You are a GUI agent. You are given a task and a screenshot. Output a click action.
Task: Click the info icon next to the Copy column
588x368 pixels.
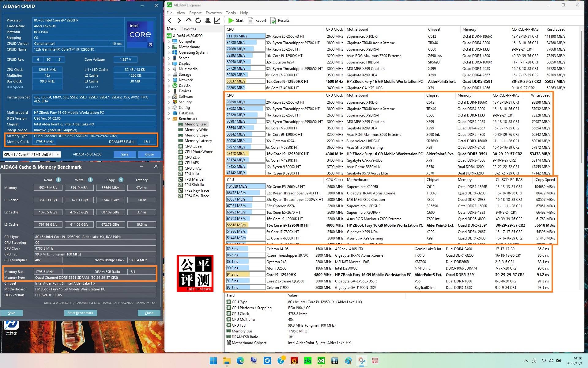pyautogui.click(x=121, y=180)
